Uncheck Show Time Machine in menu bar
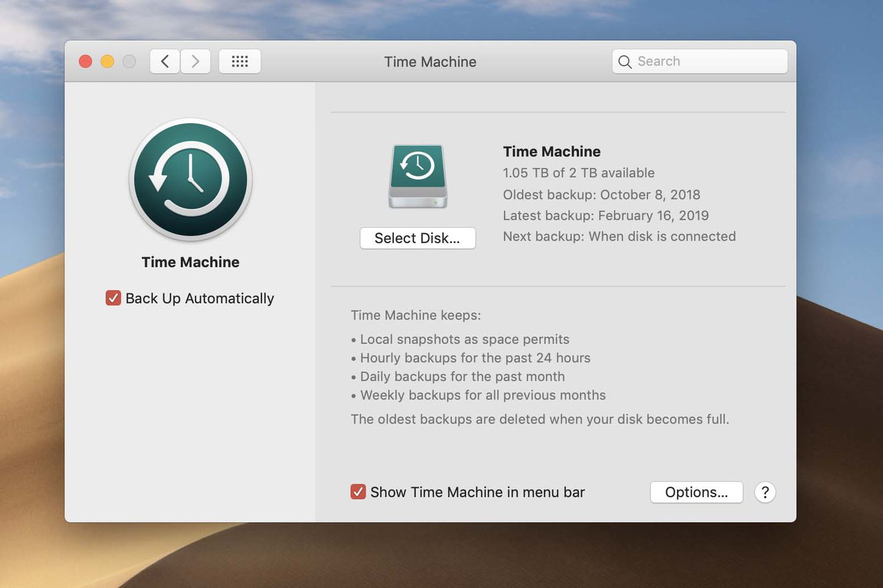 click(x=358, y=492)
